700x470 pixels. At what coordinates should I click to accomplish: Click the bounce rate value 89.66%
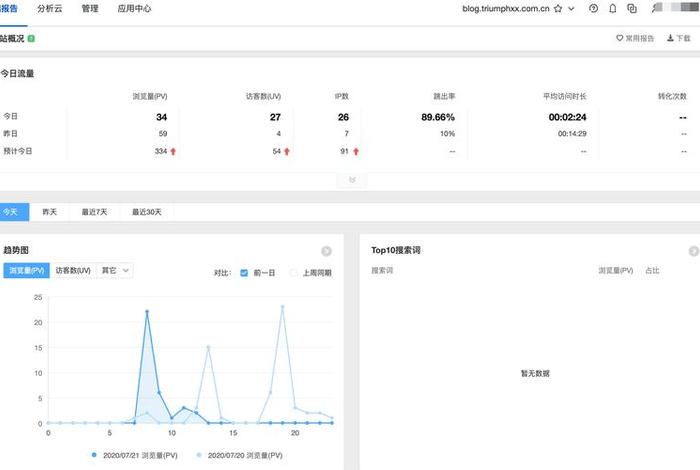pyautogui.click(x=438, y=117)
